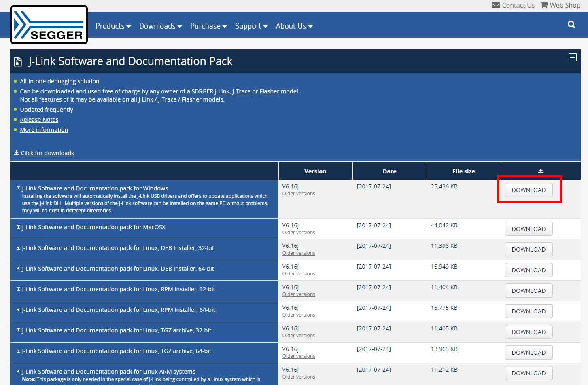Click the zip file icon beside the J-Link title
This screenshot has width=588, height=385.
point(18,61)
